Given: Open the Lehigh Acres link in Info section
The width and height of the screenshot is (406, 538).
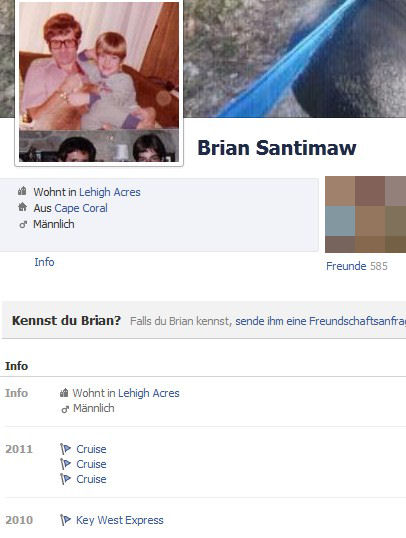Looking at the screenshot, I should point(149,393).
